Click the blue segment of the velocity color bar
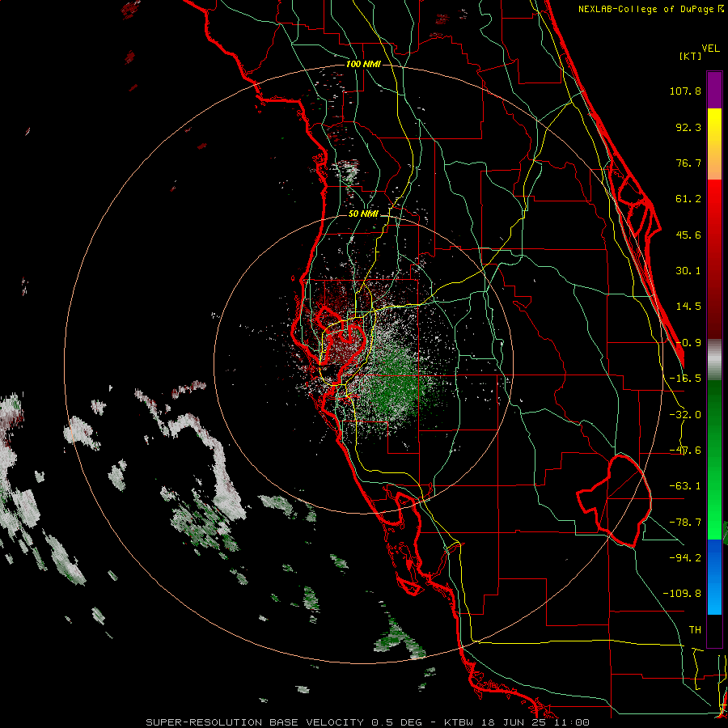Image resolution: width=728 pixels, height=728 pixels. (714, 577)
